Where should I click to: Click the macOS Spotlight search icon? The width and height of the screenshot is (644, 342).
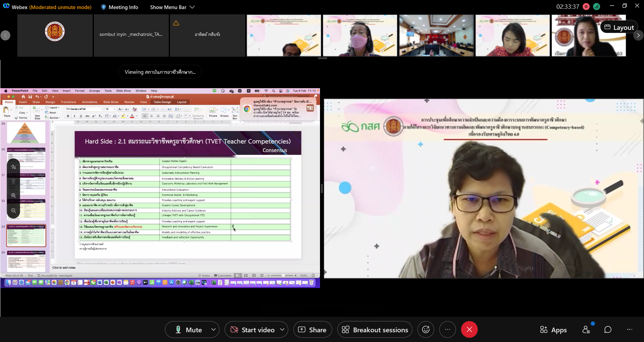tap(274, 91)
